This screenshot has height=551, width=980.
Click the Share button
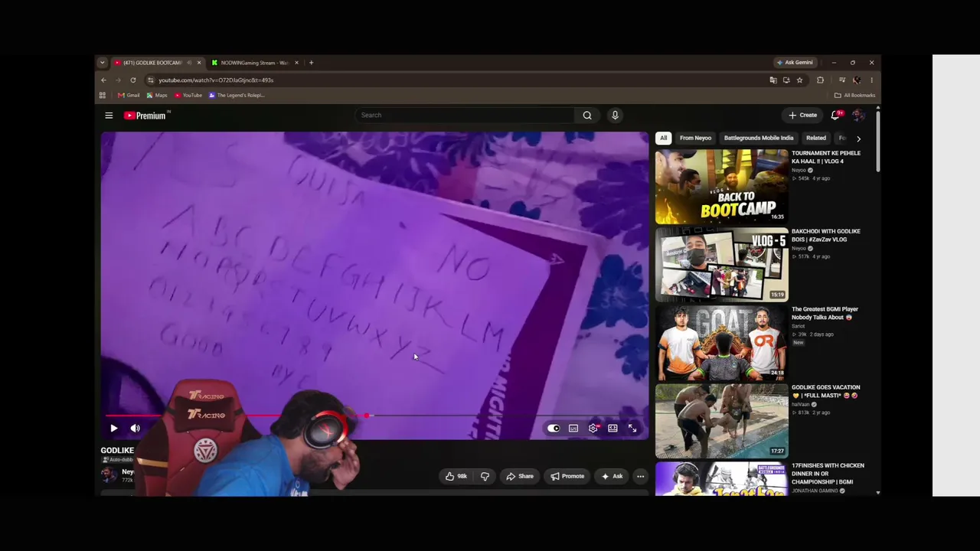520,476
